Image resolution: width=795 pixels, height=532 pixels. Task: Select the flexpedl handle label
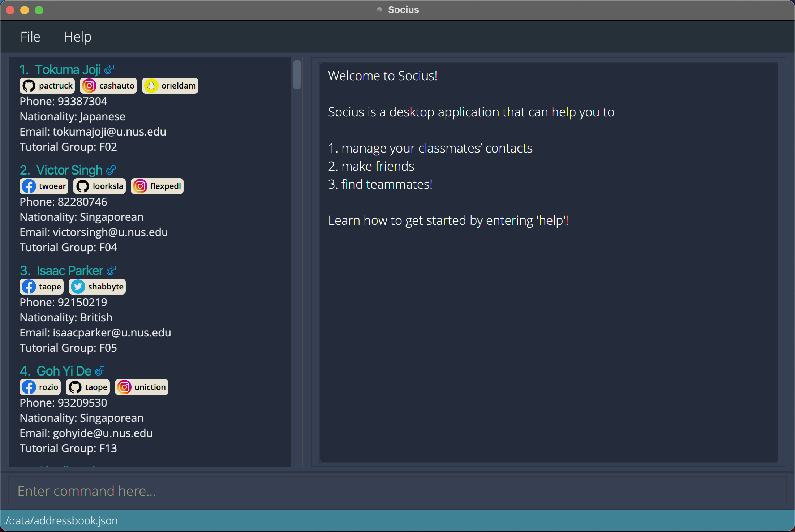[x=166, y=186]
